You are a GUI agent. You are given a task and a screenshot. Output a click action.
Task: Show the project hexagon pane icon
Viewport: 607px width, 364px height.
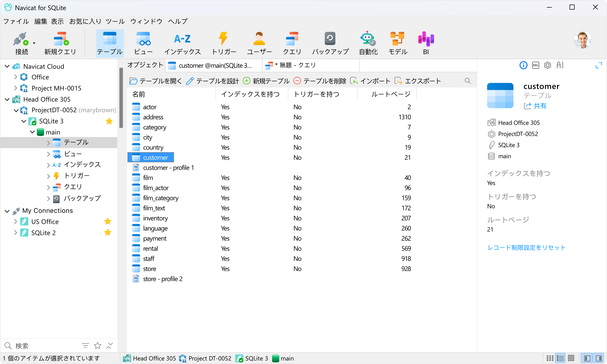548,65
